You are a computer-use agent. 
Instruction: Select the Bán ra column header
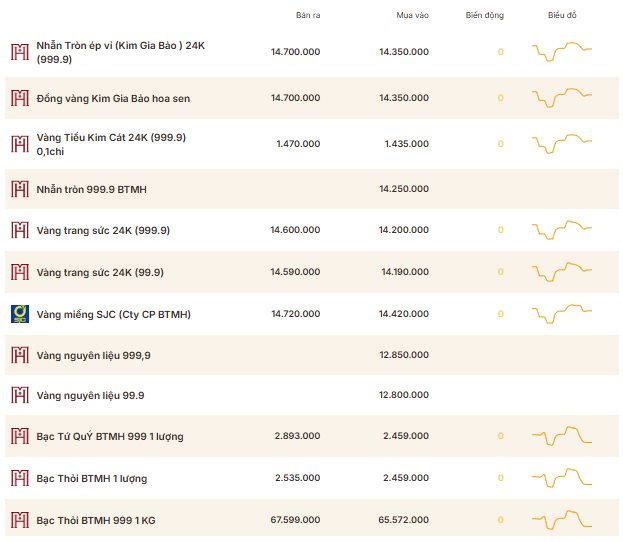pos(308,15)
